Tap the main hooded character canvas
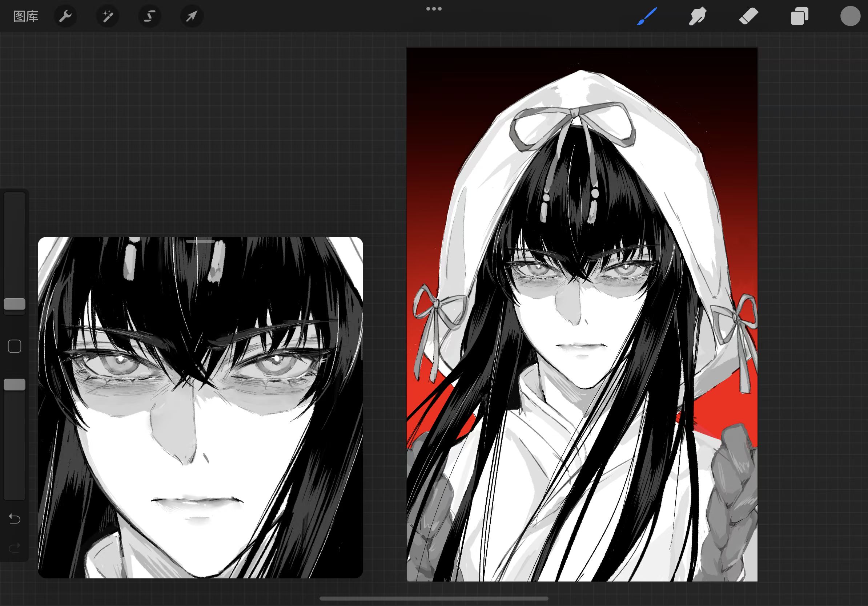Viewport: 868px width, 606px height. (582, 314)
